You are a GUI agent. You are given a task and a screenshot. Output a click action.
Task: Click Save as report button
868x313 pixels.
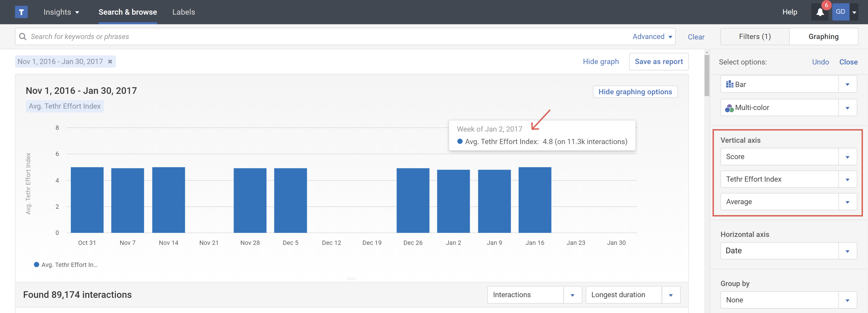pos(658,62)
